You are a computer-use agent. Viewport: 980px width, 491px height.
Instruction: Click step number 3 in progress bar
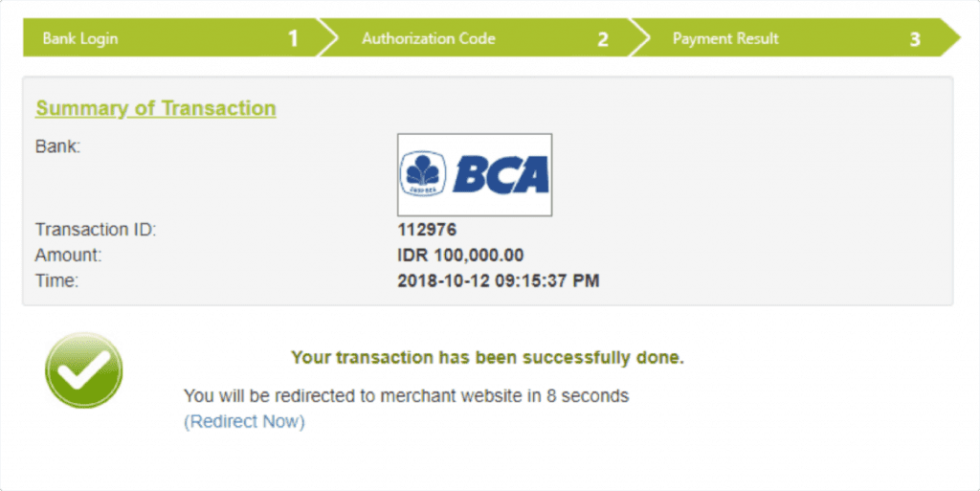point(915,39)
